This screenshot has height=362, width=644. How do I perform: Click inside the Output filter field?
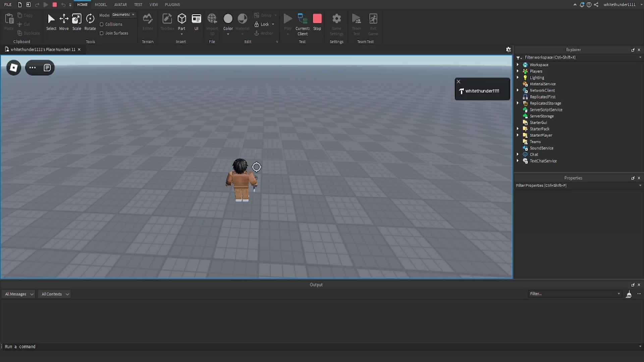click(574, 294)
